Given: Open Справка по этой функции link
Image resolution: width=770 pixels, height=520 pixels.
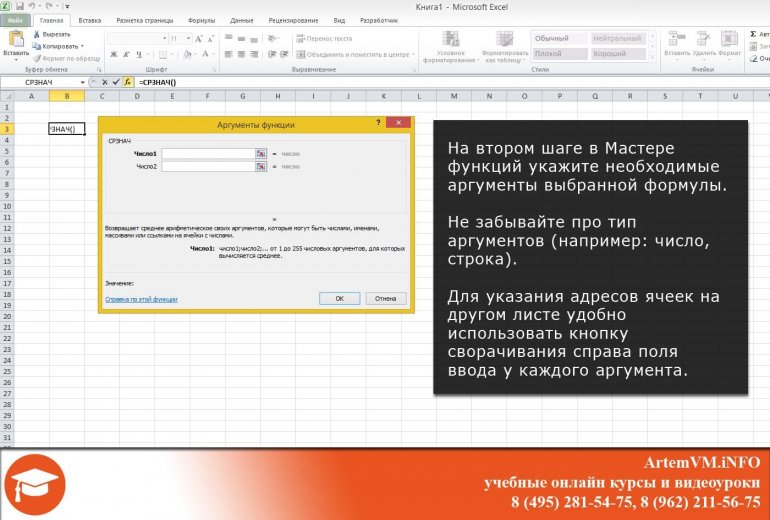Looking at the screenshot, I should (141, 299).
